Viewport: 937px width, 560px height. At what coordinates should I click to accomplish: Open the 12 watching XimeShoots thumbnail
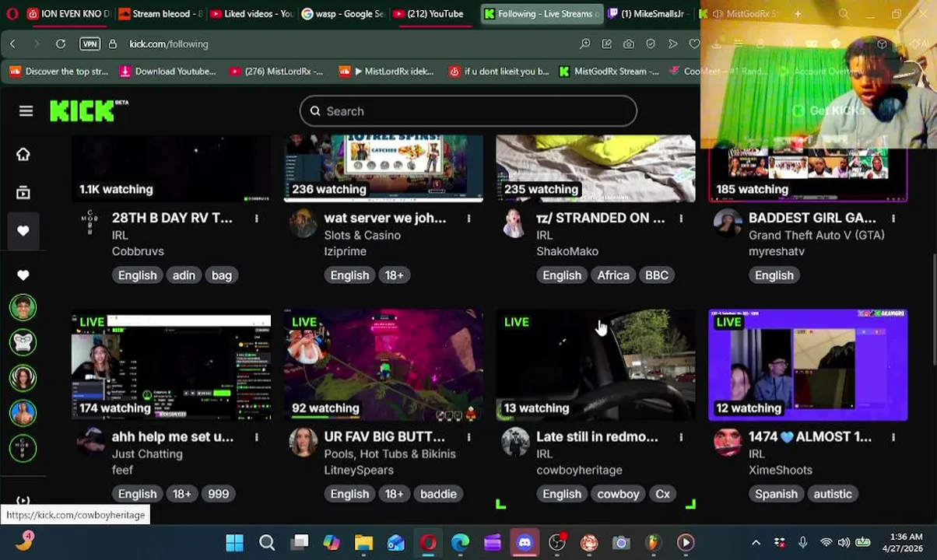[808, 365]
